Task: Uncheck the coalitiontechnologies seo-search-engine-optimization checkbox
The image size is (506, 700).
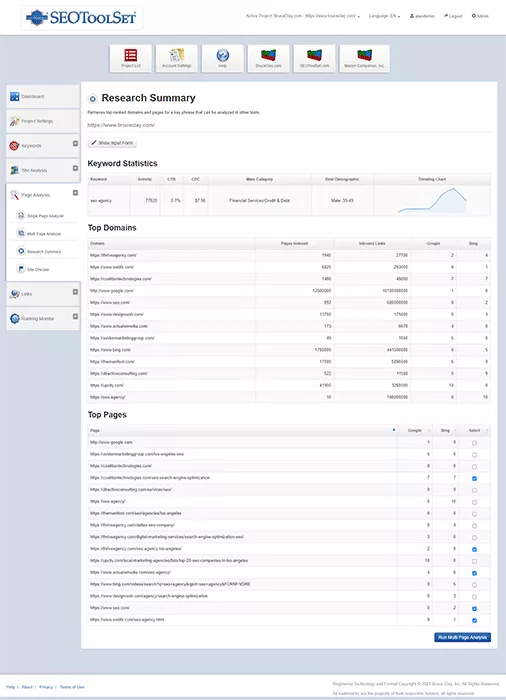Action: (x=474, y=479)
